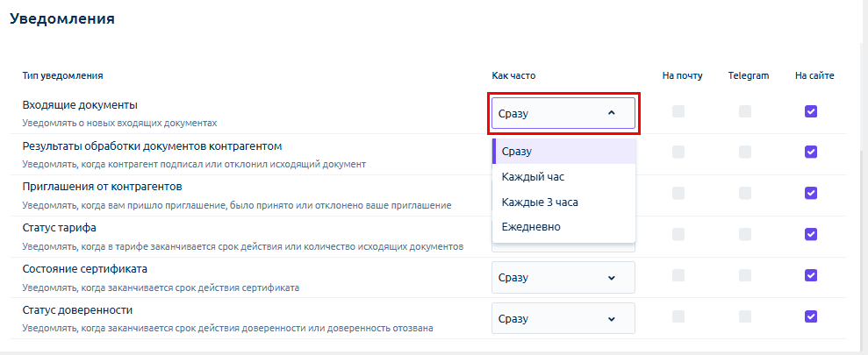
Task: Uncheck "На сайте" for Состояние сертификата
Action: point(811,275)
